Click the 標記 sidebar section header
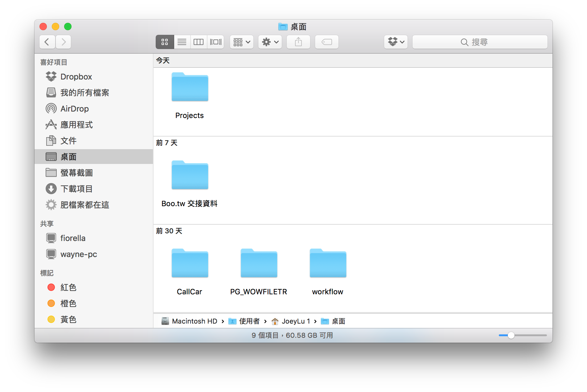This screenshot has height=392, width=587. pyautogui.click(x=47, y=273)
